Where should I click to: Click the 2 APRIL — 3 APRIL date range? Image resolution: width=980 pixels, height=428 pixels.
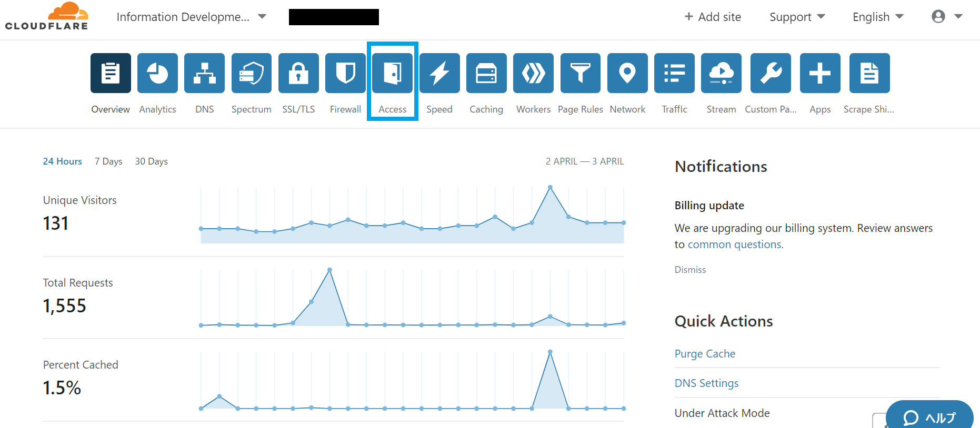(x=585, y=161)
